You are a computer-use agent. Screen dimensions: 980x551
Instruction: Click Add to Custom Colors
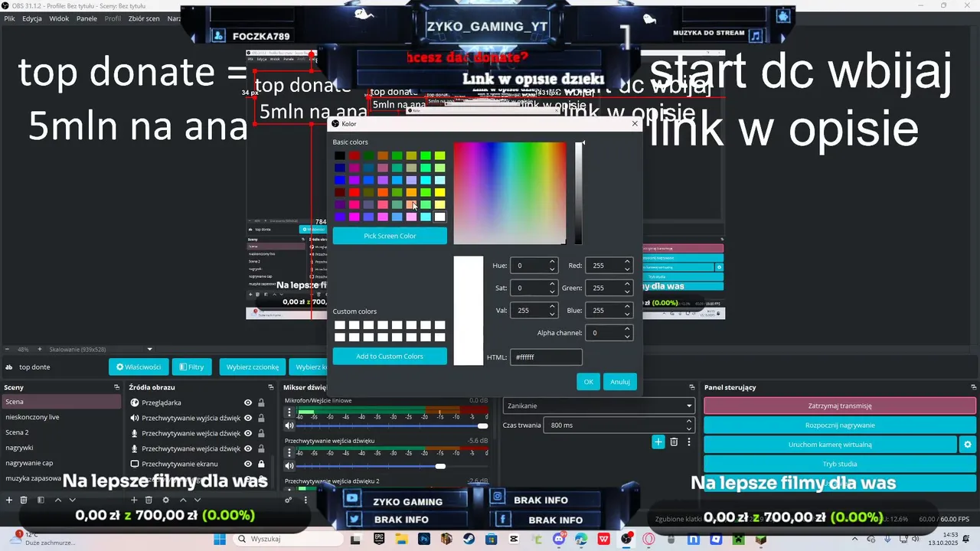(390, 356)
